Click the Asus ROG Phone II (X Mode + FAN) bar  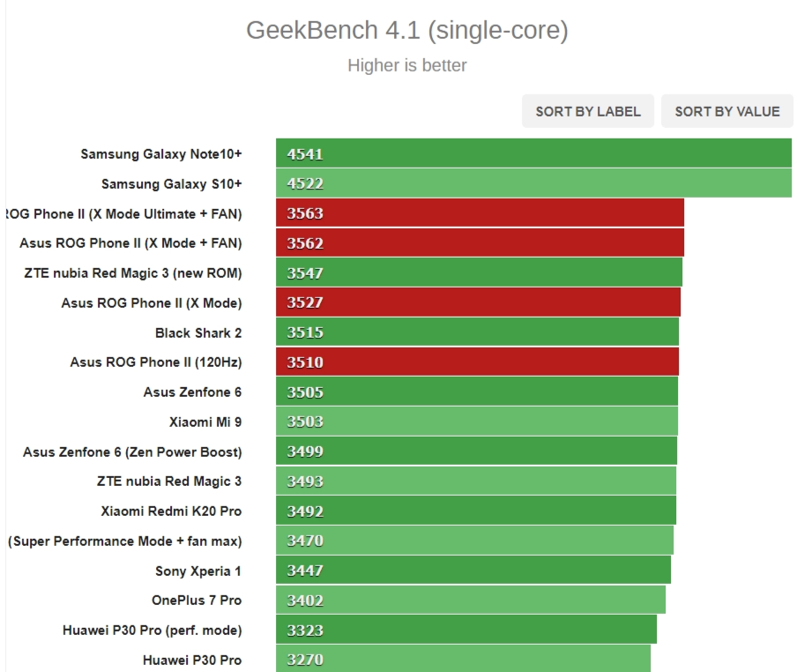pos(480,243)
